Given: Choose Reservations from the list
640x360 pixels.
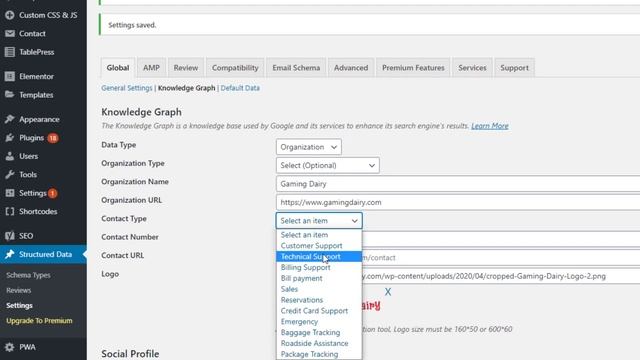Looking at the screenshot, I should pyautogui.click(x=319, y=300).
